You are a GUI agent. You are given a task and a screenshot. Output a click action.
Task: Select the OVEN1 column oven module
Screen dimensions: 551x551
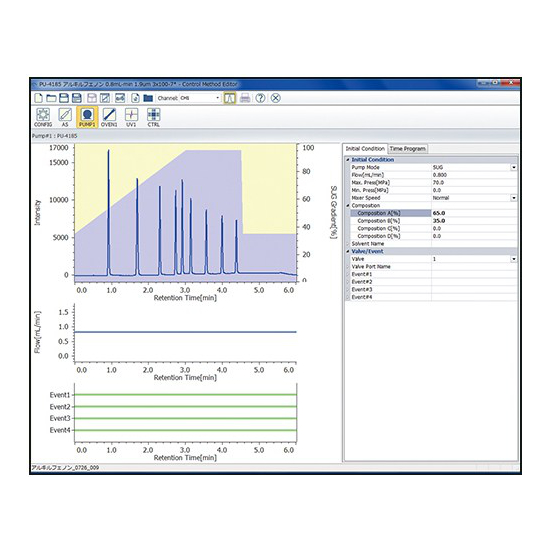click(109, 117)
